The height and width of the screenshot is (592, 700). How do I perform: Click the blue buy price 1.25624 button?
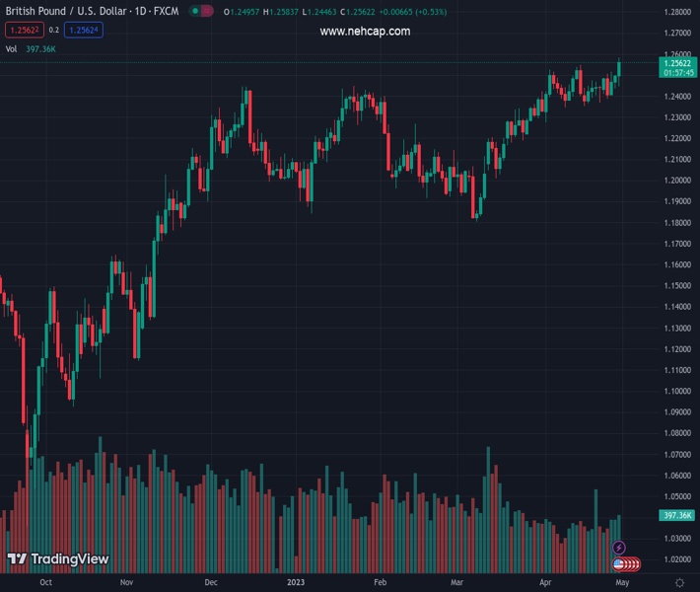[84, 30]
